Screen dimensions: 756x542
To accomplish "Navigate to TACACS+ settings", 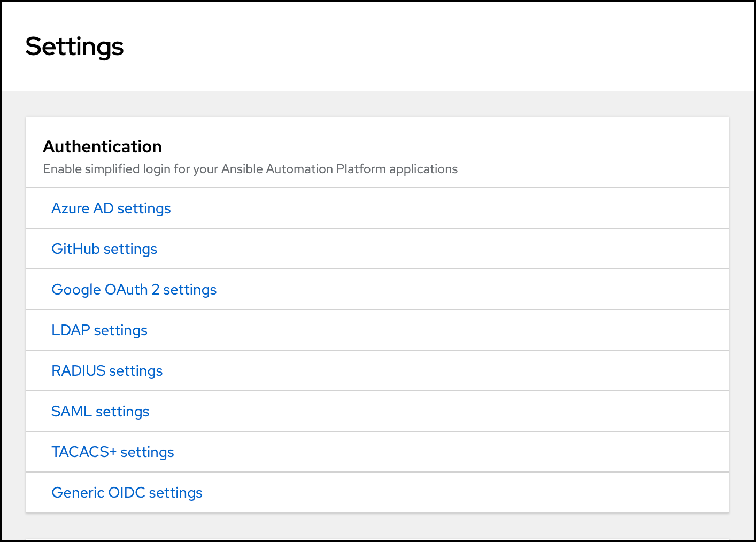I will point(112,452).
